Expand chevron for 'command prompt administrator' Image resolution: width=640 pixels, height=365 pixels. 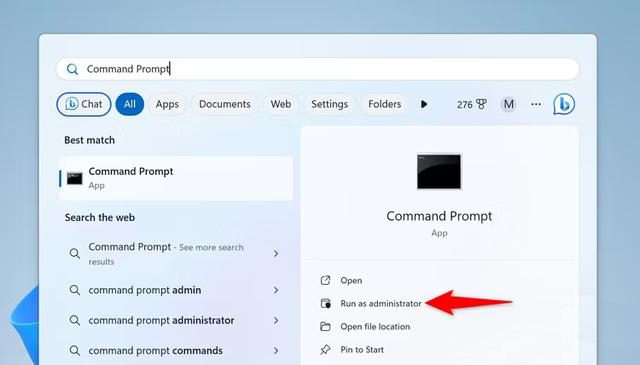[276, 320]
